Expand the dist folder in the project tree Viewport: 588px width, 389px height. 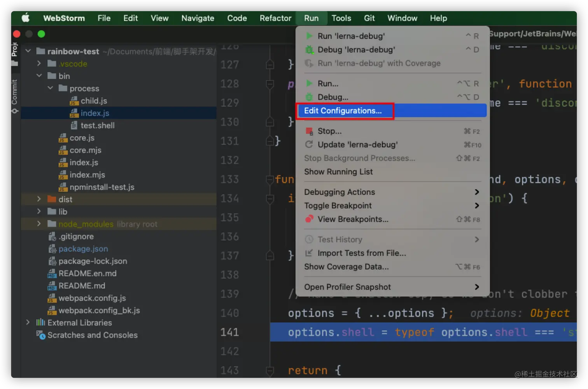click(x=38, y=199)
